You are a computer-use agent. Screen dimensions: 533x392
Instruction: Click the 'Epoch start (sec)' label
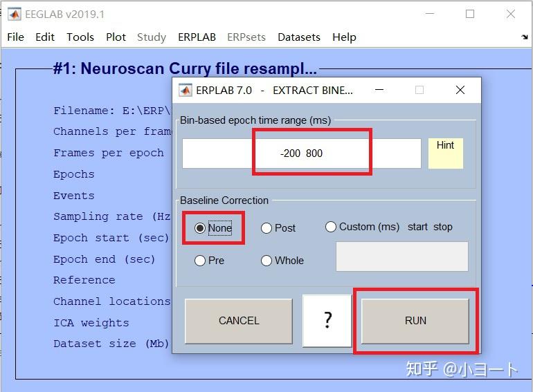[111, 238]
